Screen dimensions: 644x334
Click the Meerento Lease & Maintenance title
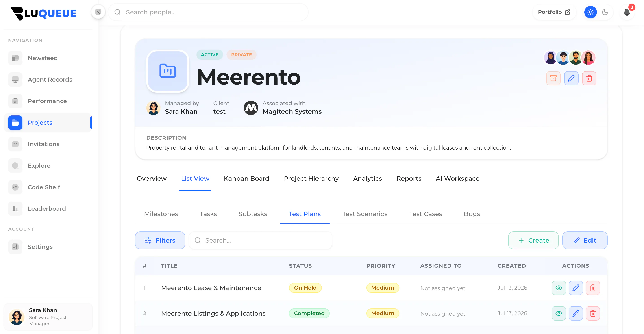point(211,288)
